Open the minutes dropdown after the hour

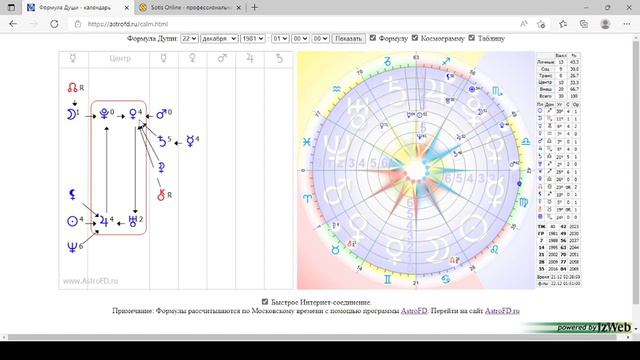coord(300,38)
